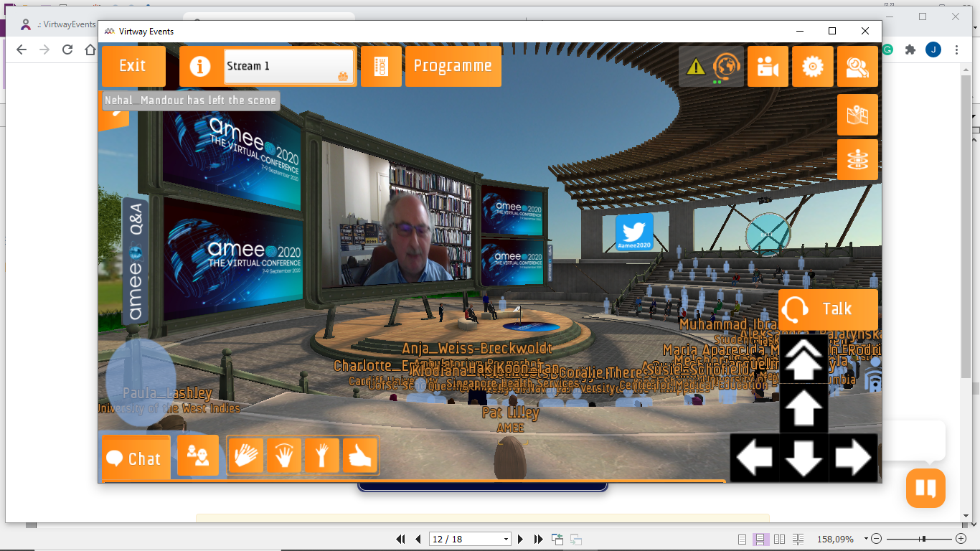Open the browser three-dot menu
Screen dimensions: 980x551
956,50
